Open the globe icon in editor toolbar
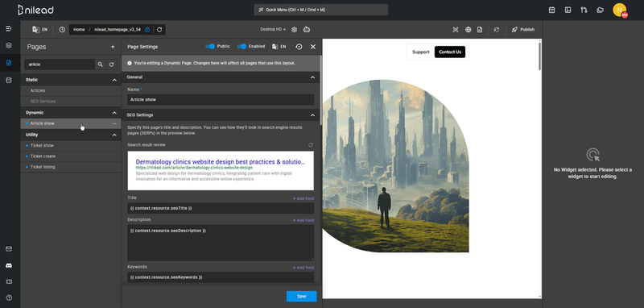 coord(469,30)
